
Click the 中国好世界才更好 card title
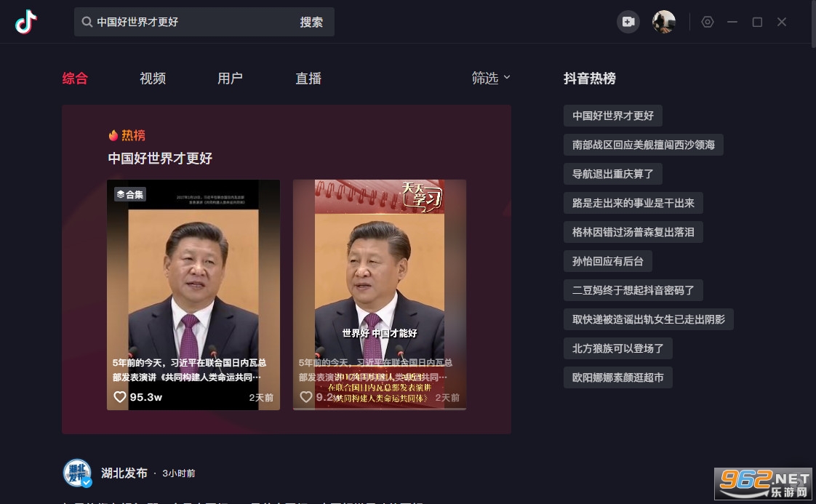point(160,159)
